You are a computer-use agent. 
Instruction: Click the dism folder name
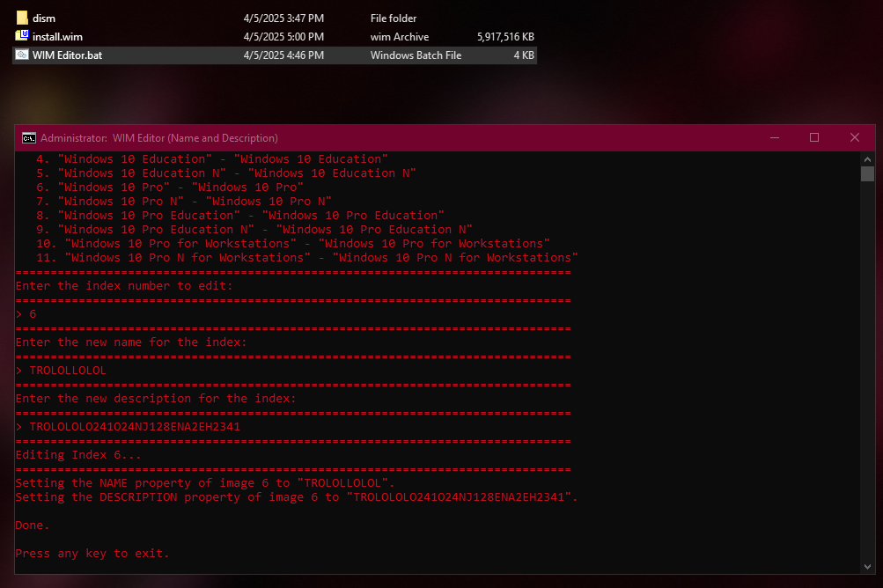[44, 18]
